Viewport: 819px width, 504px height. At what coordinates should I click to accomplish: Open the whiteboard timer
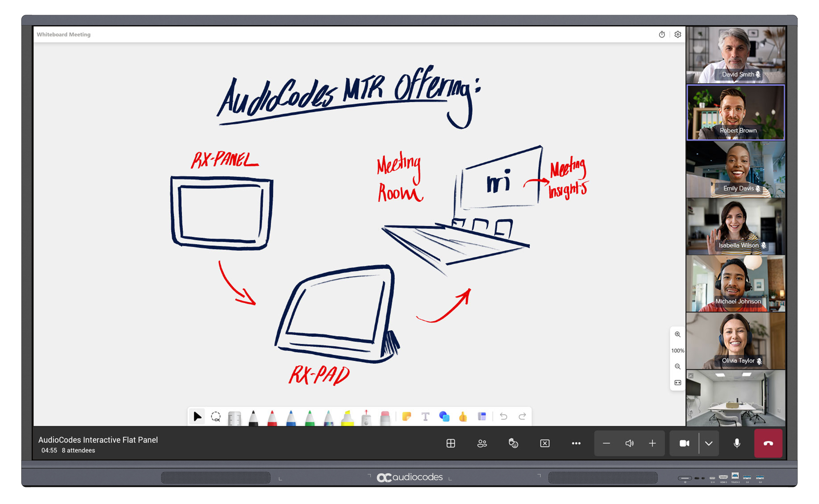point(662,34)
